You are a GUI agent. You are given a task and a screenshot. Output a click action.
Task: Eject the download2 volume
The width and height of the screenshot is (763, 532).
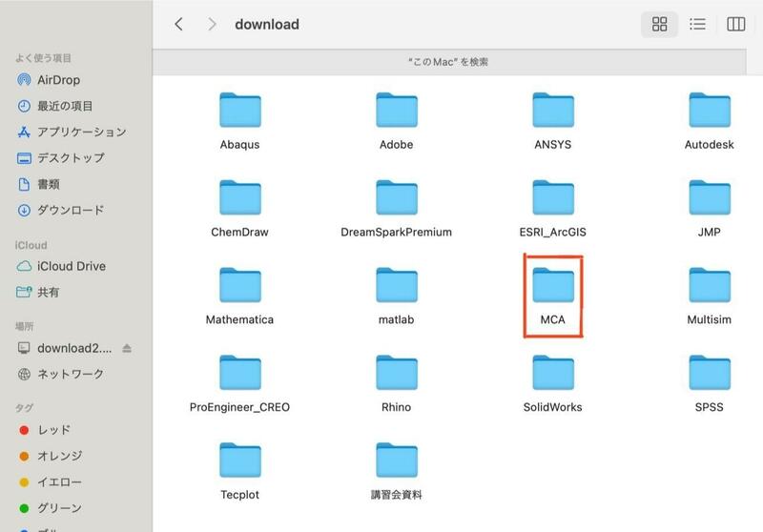pyautogui.click(x=127, y=348)
